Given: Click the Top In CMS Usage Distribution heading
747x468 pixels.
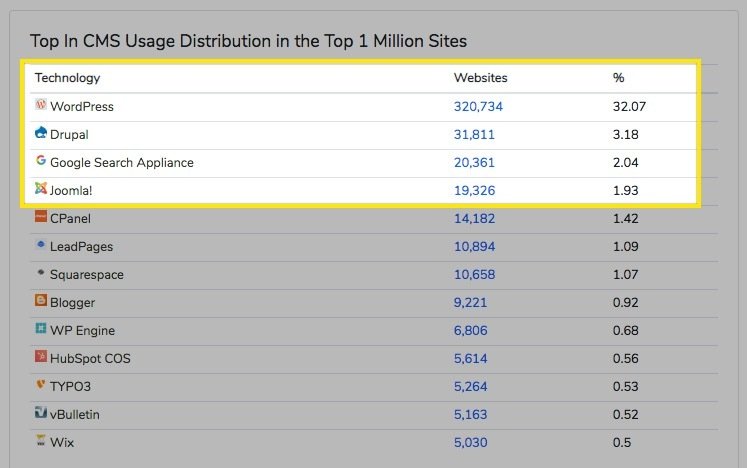Looking at the screenshot, I should (248, 41).
